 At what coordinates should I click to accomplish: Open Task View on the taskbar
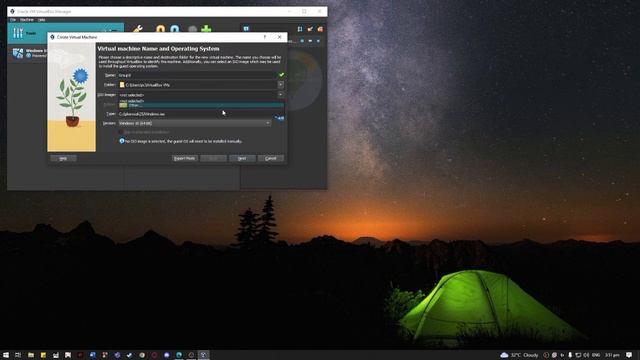click(18, 355)
